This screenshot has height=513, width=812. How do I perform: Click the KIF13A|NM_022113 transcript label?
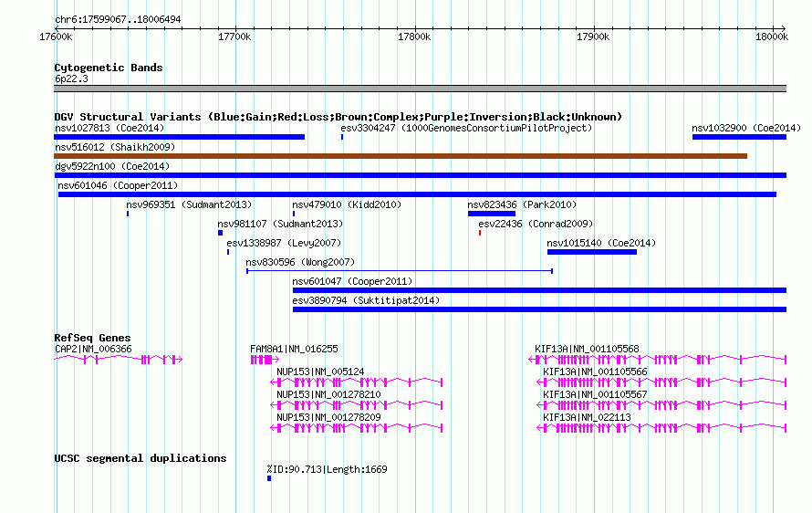tap(587, 418)
